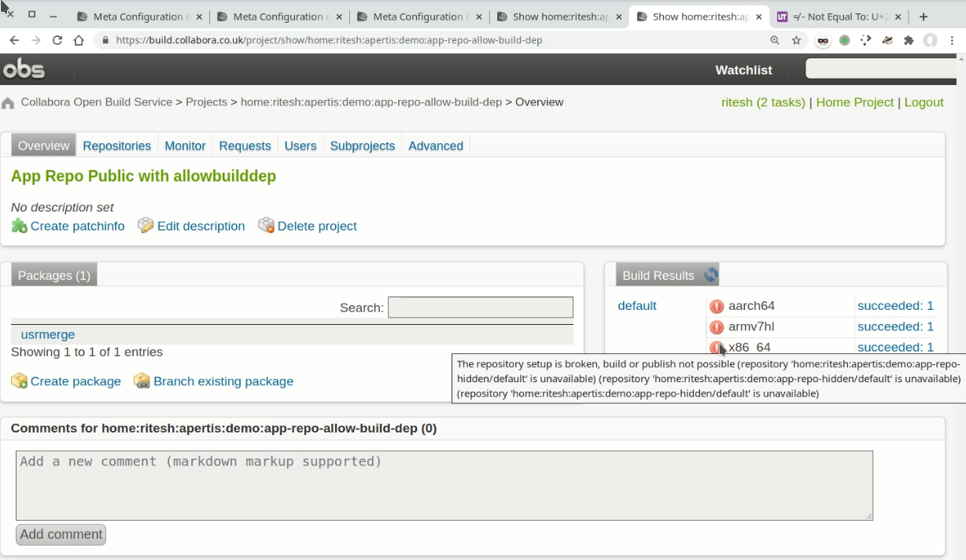The height and width of the screenshot is (560, 966).
Task: Click the Add comment button
Action: pos(61,535)
